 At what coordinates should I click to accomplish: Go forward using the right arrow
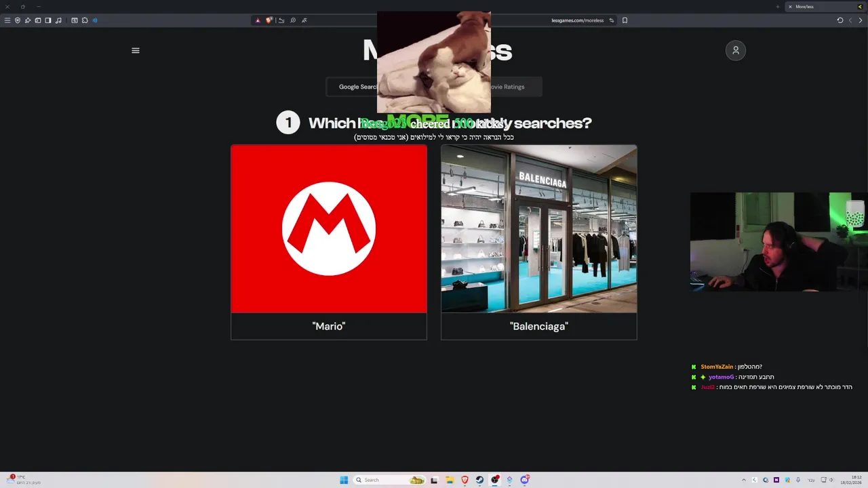click(861, 20)
